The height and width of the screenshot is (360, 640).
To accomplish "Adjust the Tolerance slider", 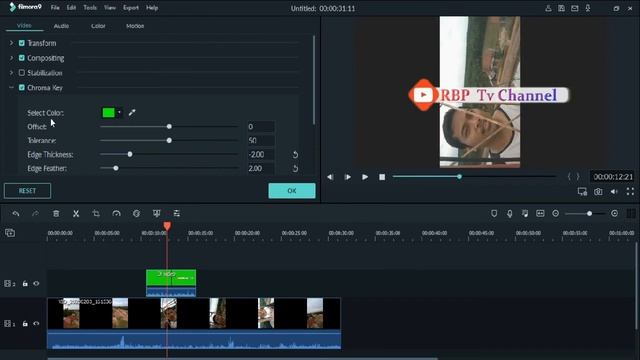I will click(169, 140).
